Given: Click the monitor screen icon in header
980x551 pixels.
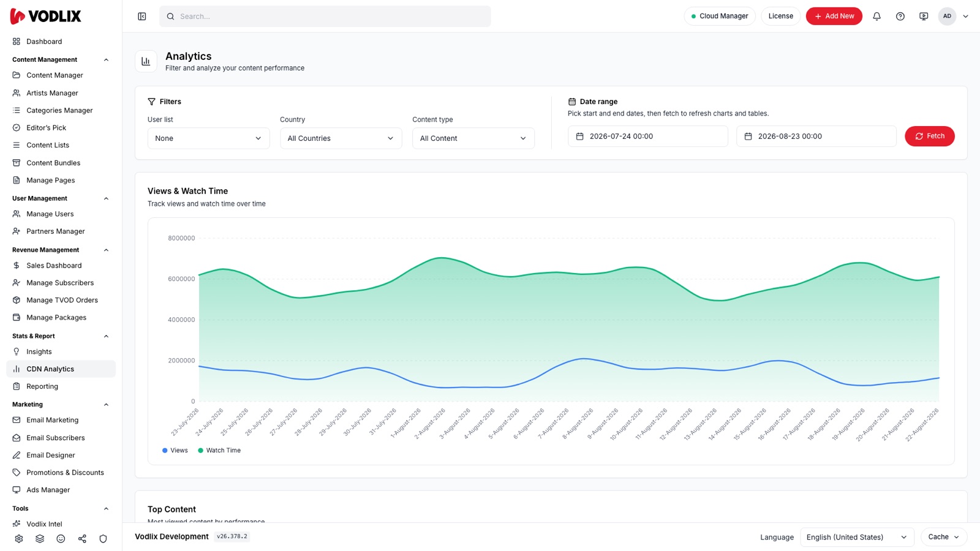Looking at the screenshot, I should pos(924,17).
